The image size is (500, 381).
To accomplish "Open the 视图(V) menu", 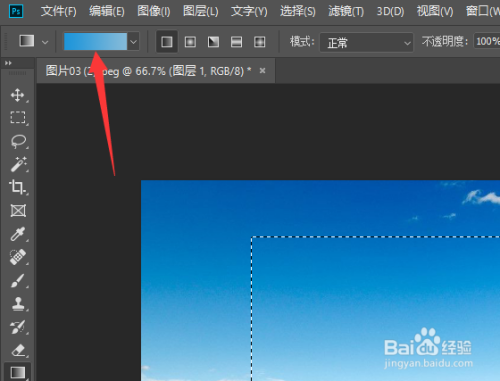I will tap(435, 12).
